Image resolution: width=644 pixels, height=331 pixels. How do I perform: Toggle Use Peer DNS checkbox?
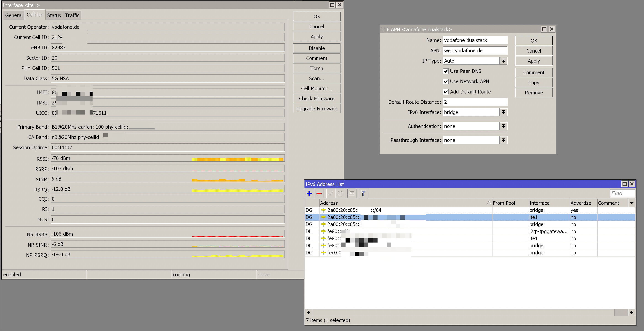(446, 71)
